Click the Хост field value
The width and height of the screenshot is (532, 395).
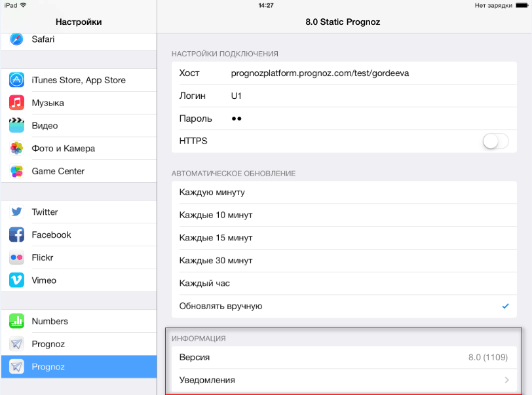pyautogui.click(x=320, y=73)
